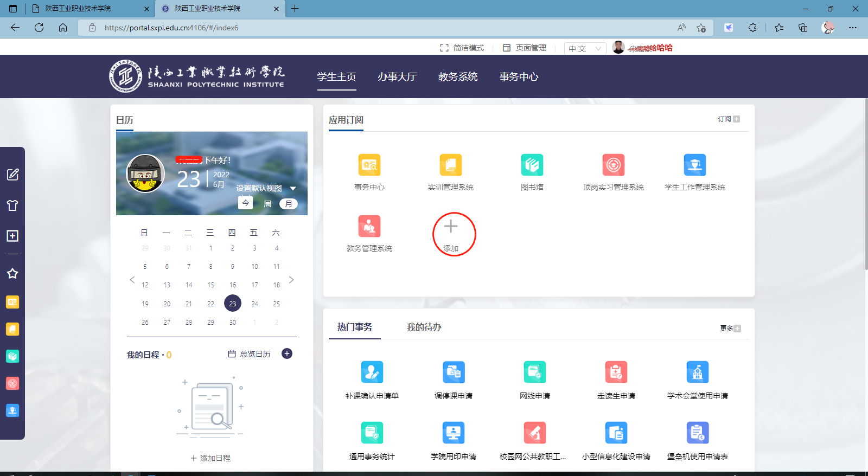Open 走读生申请 service icon
The image size is (868, 476).
click(x=616, y=372)
